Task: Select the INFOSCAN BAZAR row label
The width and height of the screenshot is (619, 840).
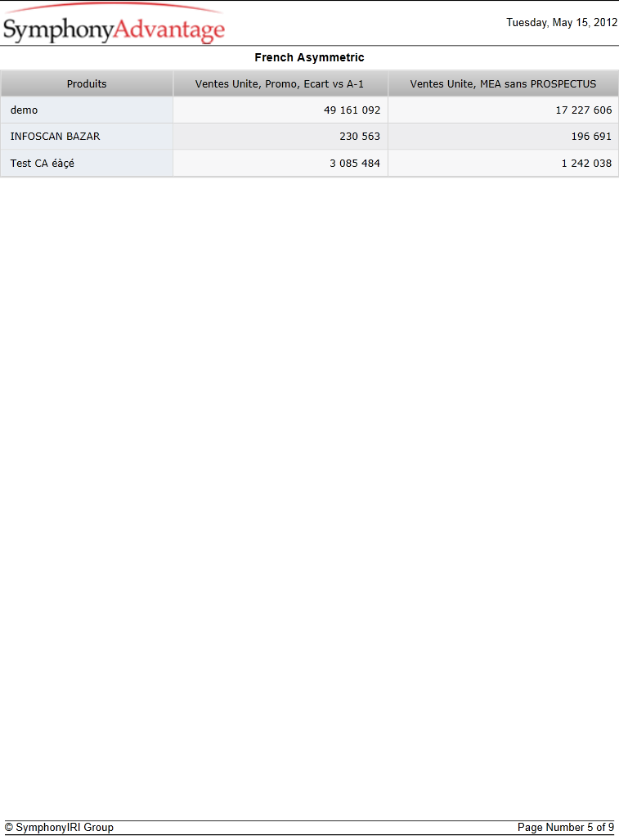Action: pyautogui.click(x=55, y=136)
